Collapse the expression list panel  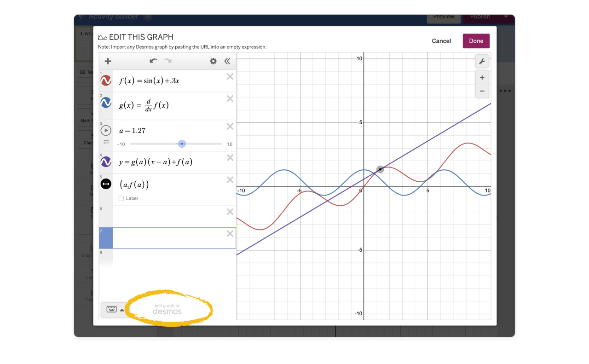tap(227, 61)
